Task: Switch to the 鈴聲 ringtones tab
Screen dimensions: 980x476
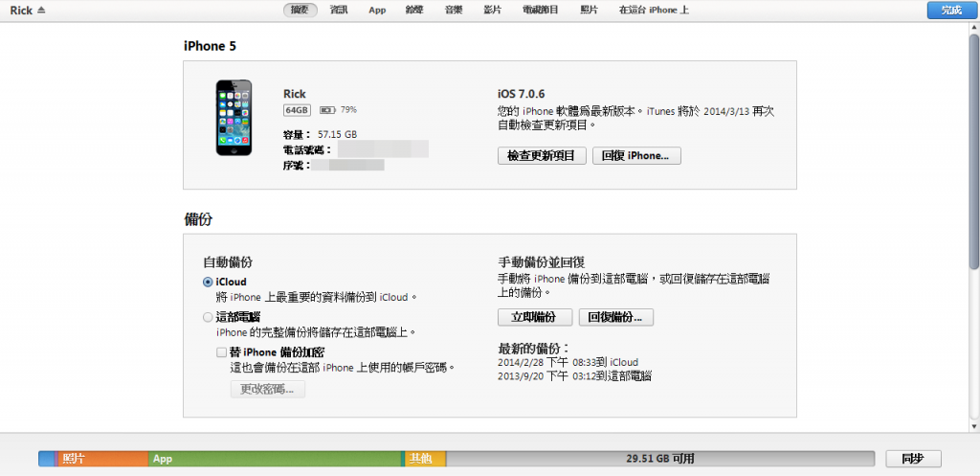Action: (x=415, y=10)
